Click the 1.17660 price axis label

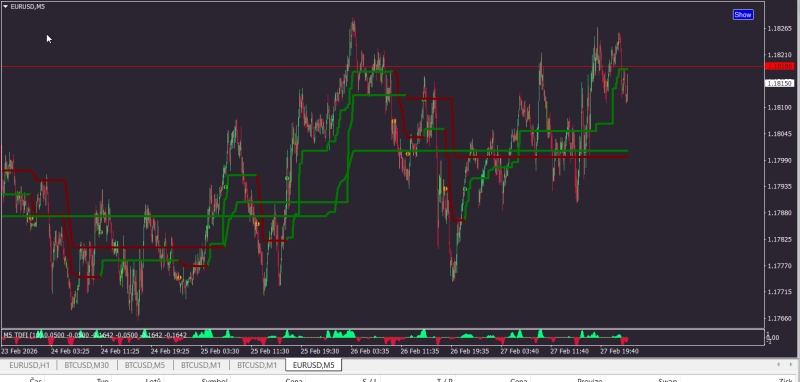point(780,319)
